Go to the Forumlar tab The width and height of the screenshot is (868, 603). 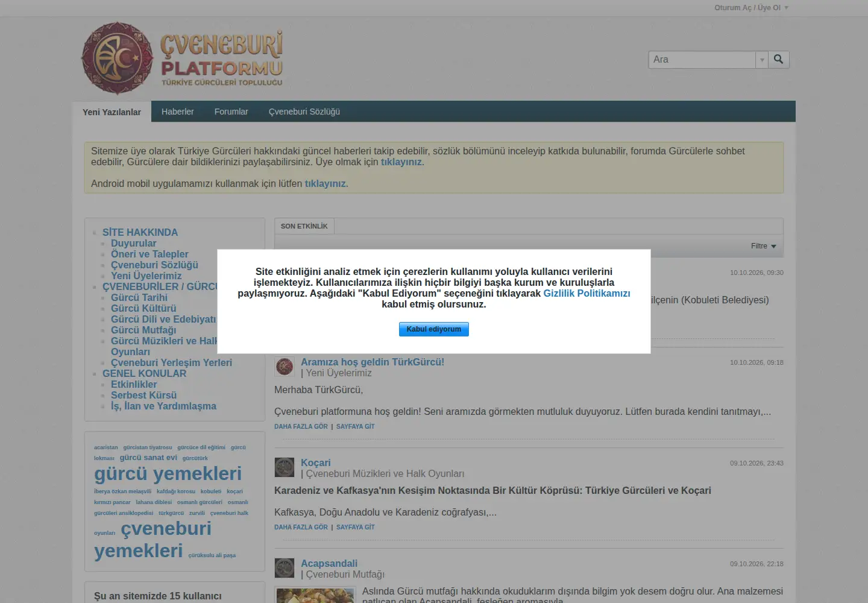coord(231,112)
